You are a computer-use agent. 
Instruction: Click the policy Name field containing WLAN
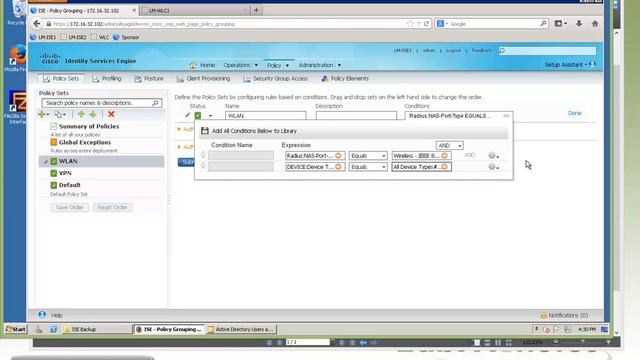click(265, 116)
